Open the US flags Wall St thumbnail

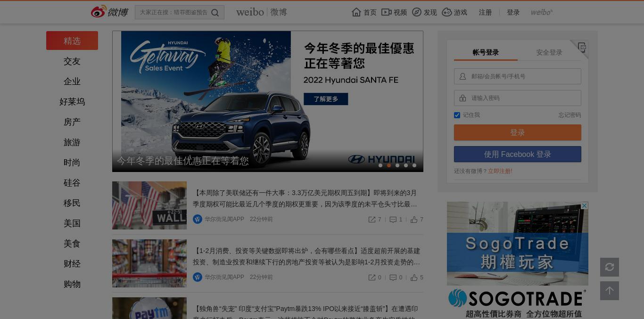(x=149, y=205)
